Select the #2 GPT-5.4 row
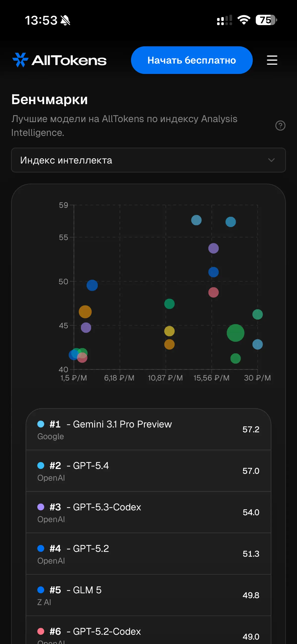 148,471
